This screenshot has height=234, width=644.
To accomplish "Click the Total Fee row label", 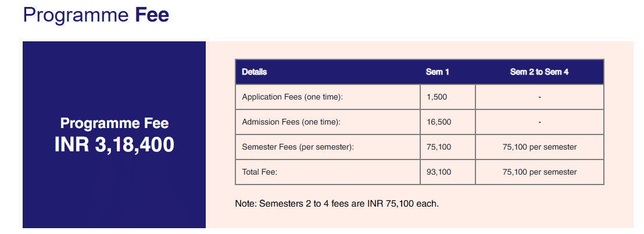I will (x=260, y=172).
